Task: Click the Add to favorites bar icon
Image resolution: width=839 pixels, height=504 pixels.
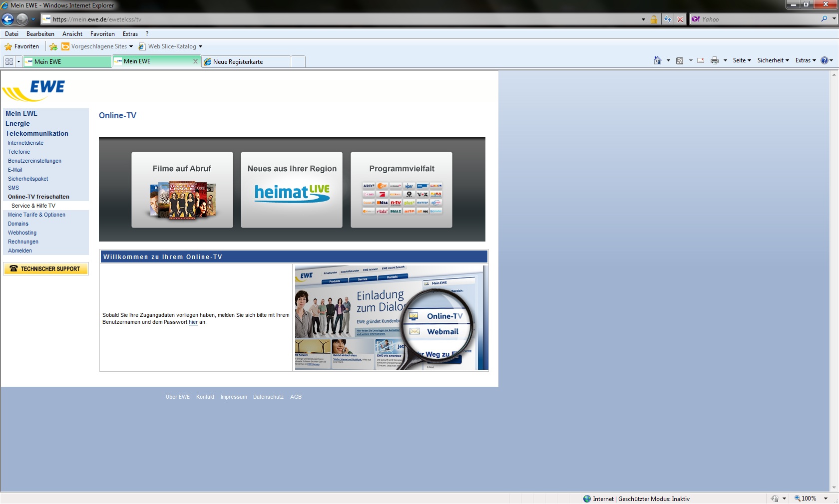Action: pos(53,46)
